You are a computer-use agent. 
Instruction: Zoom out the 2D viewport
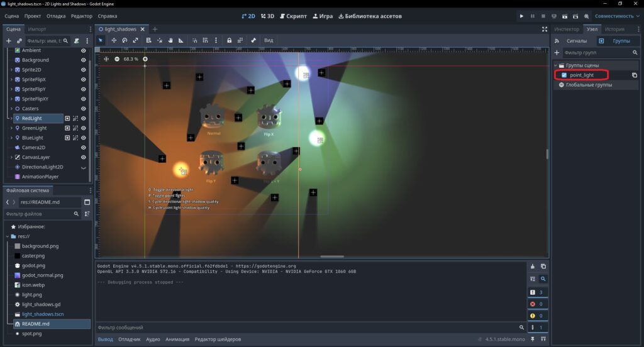117,59
